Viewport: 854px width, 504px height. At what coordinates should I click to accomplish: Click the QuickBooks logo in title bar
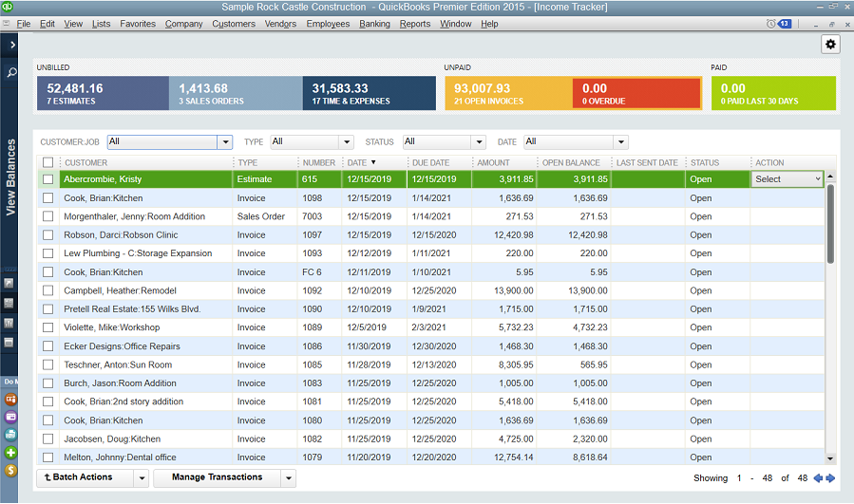pos(7,7)
